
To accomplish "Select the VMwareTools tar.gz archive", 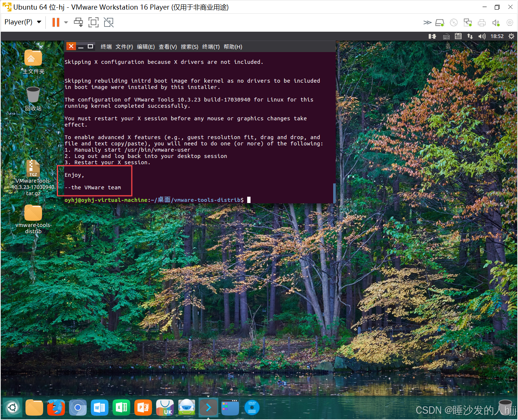I will click(33, 178).
